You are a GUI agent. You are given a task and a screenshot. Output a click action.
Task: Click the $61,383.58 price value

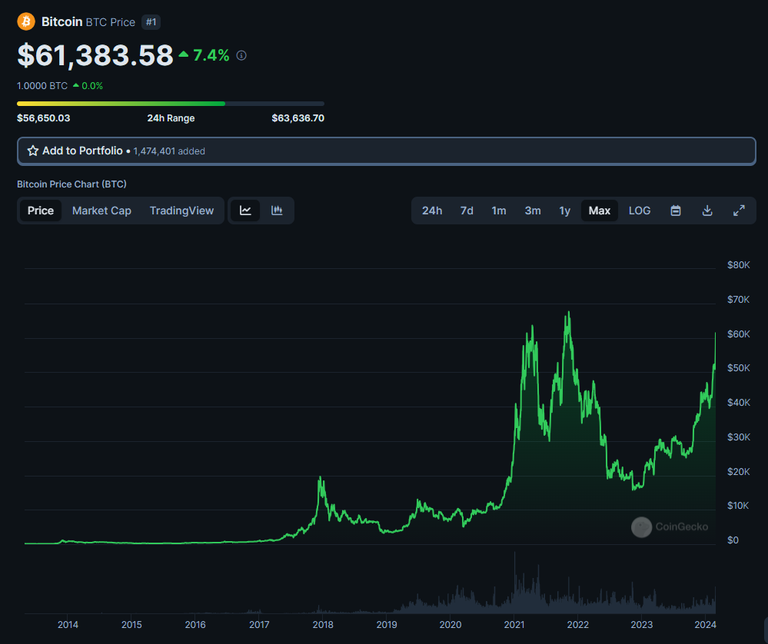pyautogui.click(x=95, y=55)
